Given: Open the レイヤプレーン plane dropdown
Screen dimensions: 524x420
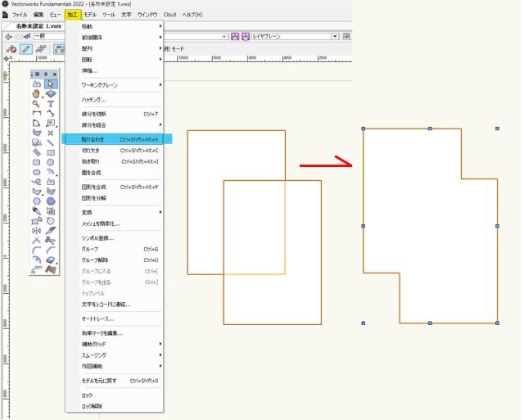Looking at the screenshot, I should [x=335, y=37].
